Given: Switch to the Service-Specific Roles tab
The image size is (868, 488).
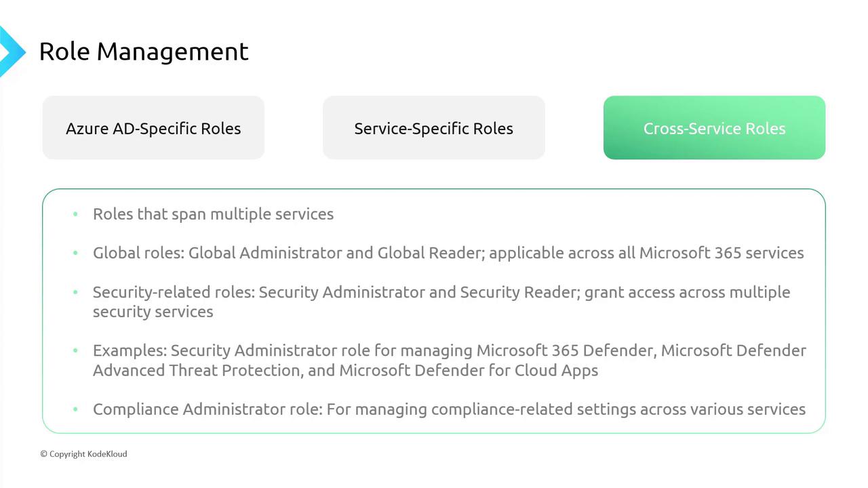Looking at the screenshot, I should 433,128.
